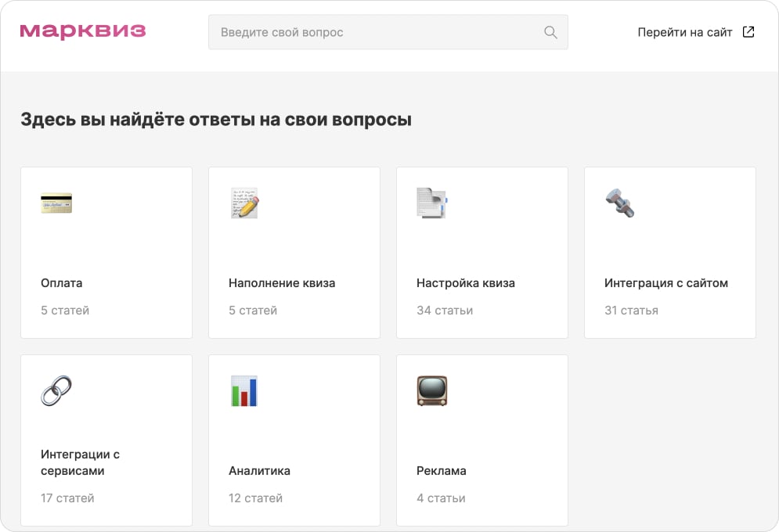Screen dimensions: 779x532
Task: Open the Интеграции с сервисами section
Action: click(106, 440)
